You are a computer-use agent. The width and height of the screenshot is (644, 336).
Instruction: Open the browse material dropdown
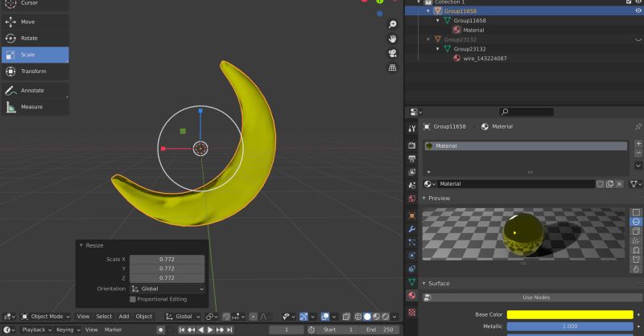click(x=430, y=184)
